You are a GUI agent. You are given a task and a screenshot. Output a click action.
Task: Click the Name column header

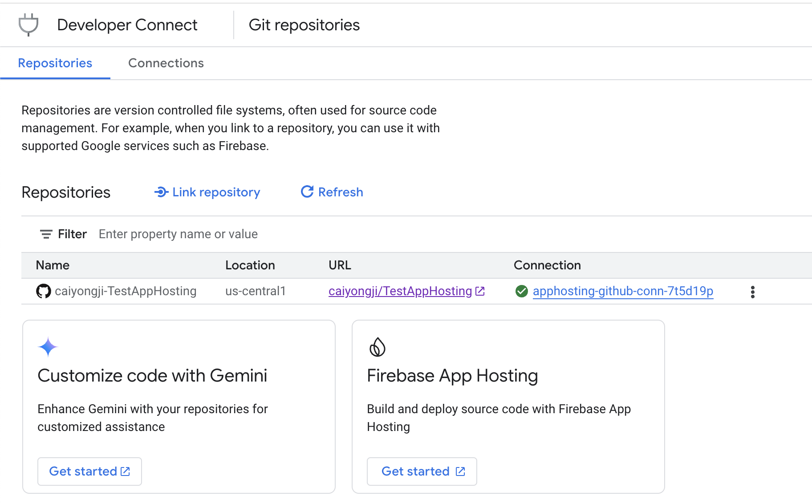click(53, 265)
